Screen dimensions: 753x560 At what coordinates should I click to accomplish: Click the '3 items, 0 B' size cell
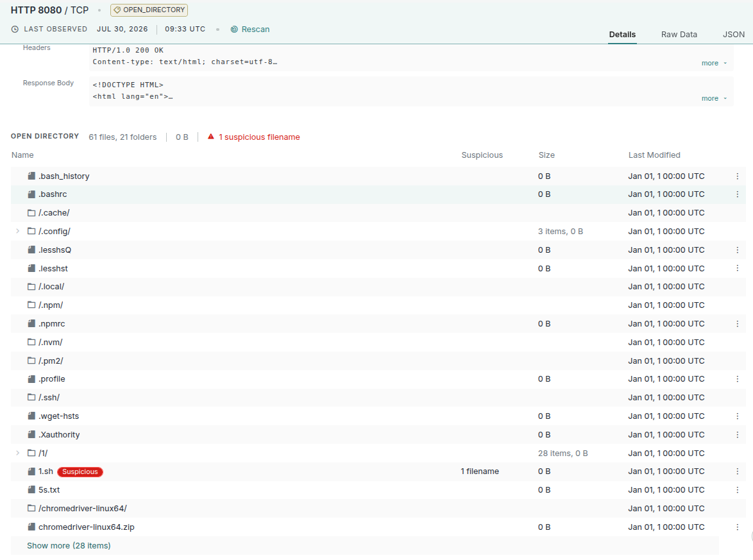561,232
